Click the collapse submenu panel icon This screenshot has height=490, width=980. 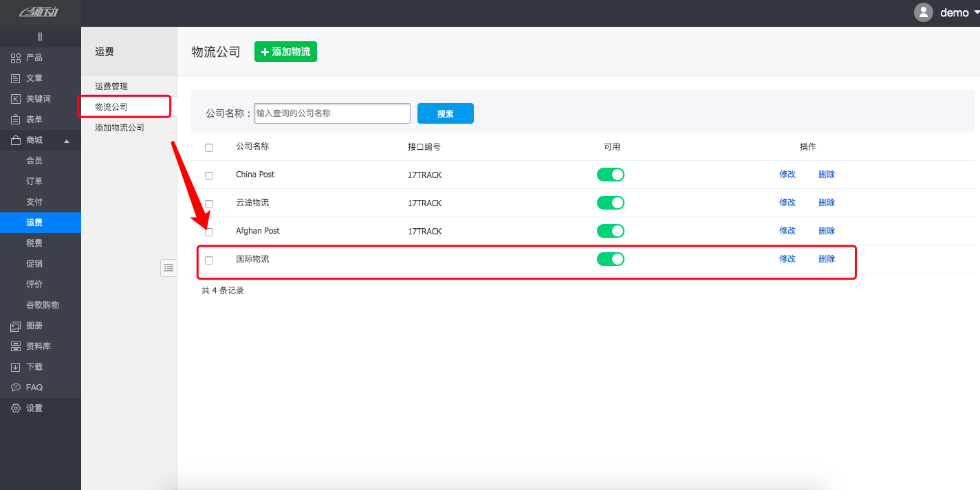pyautogui.click(x=168, y=268)
